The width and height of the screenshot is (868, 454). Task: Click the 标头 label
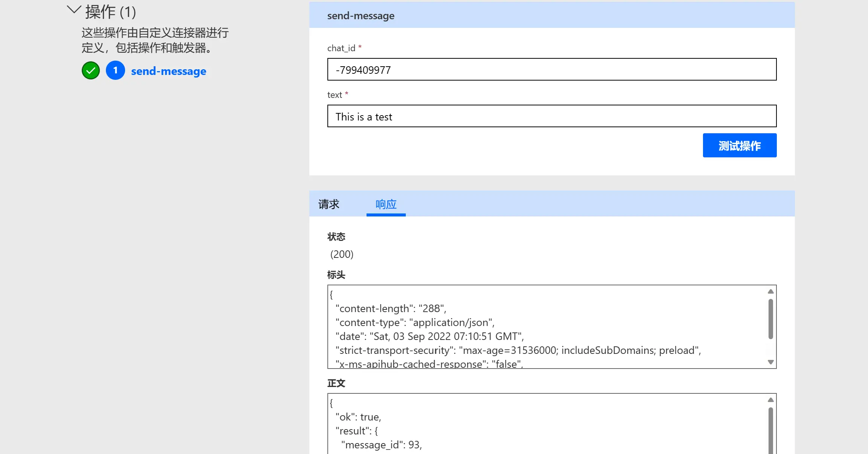(x=336, y=275)
